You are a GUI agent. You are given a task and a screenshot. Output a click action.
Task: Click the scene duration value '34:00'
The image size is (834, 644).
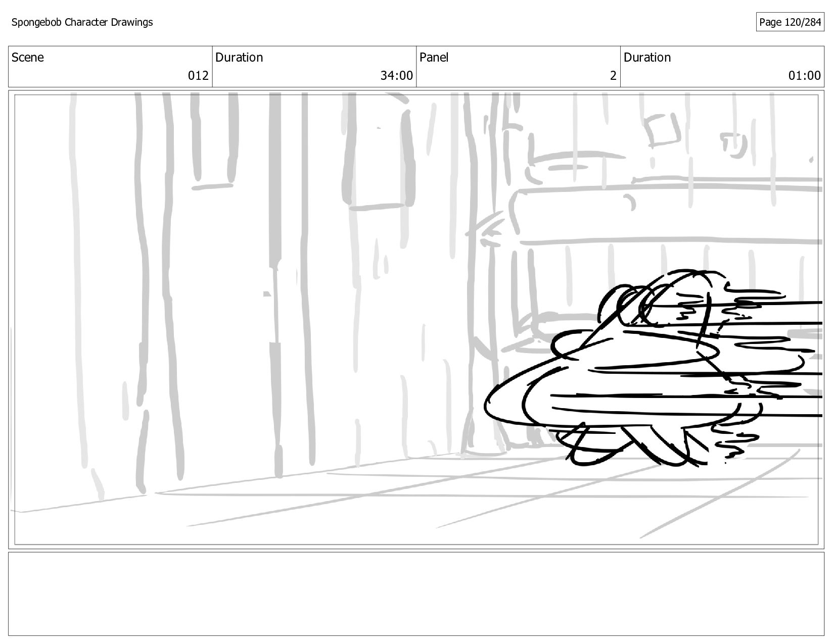click(397, 76)
